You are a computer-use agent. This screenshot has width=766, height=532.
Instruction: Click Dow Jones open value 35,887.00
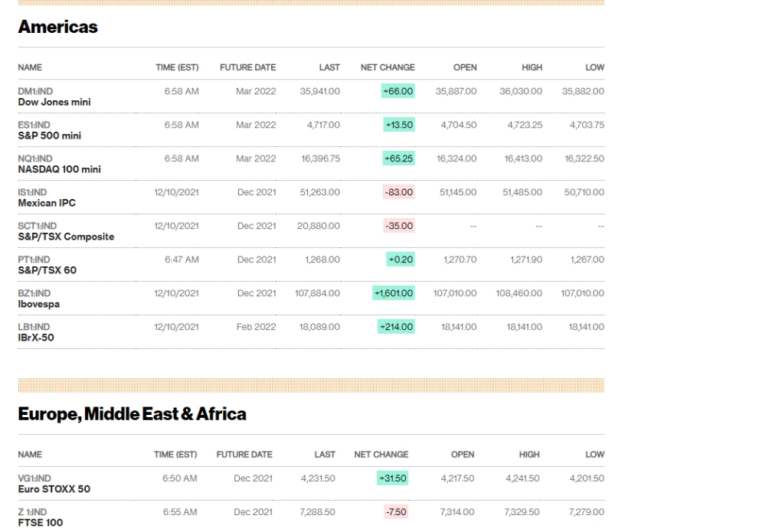pyautogui.click(x=457, y=91)
